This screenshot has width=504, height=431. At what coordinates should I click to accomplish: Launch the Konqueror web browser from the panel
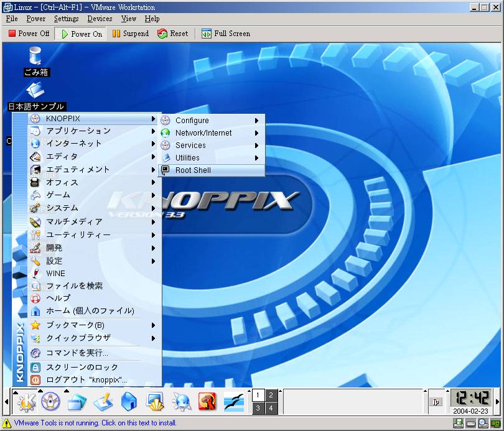click(x=181, y=402)
